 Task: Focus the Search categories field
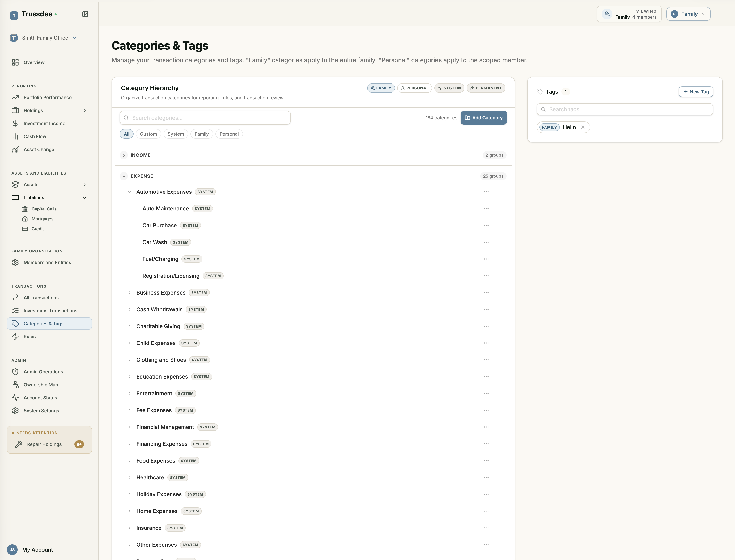205,118
